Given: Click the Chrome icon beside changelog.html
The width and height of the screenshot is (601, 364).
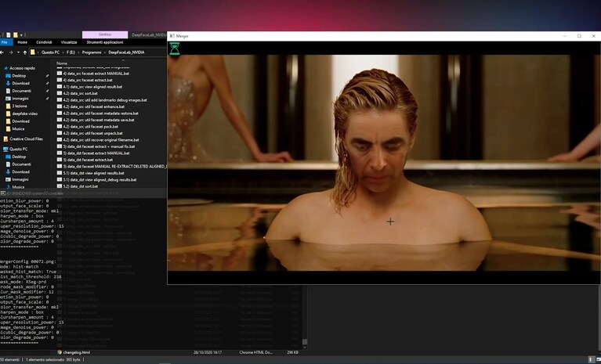Looking at the screenshot, I should coord(60,352).
